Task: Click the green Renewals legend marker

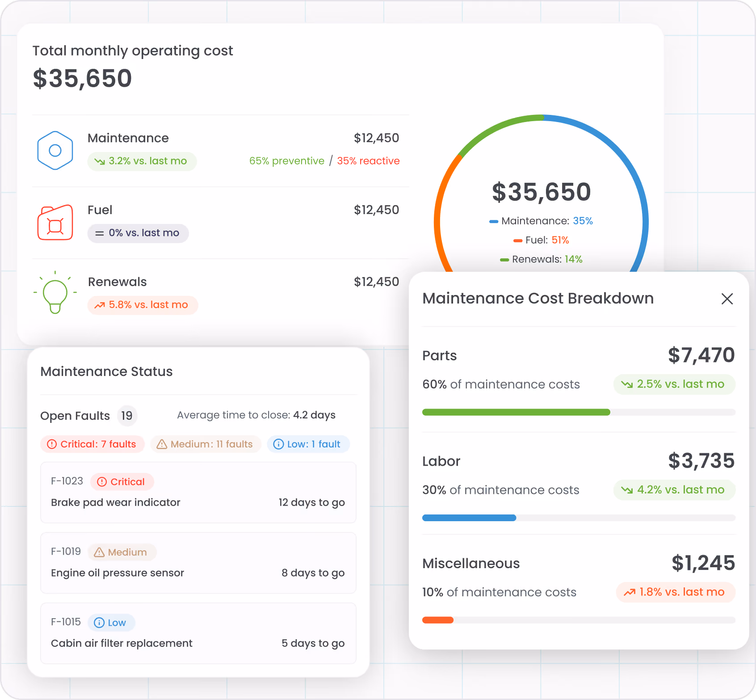Action: click(504, 260)
